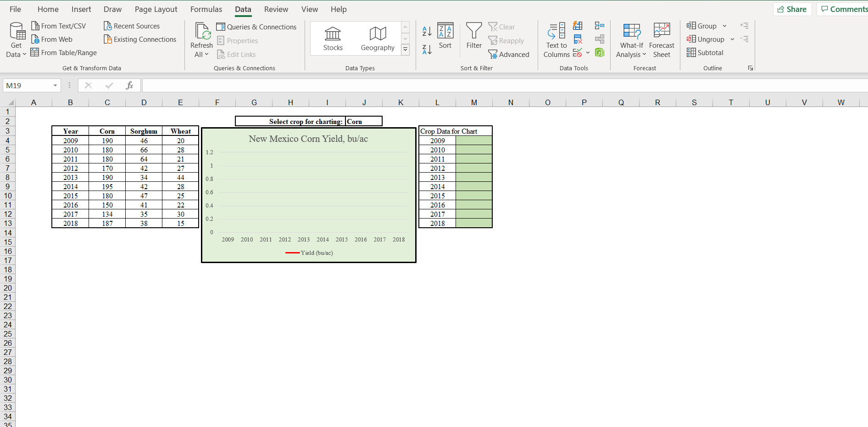Viewport: 868px width, 427px height.
Task: Switch to the Home tab
Action: [x=48, y=9]
